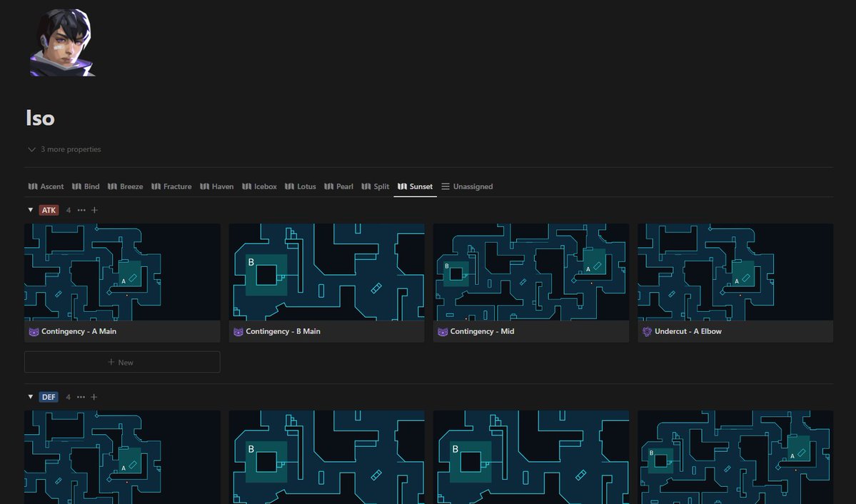Click the blue DEF group tag
The width and height of the screenshot is (856, 504).
click(x=49, y=397)
